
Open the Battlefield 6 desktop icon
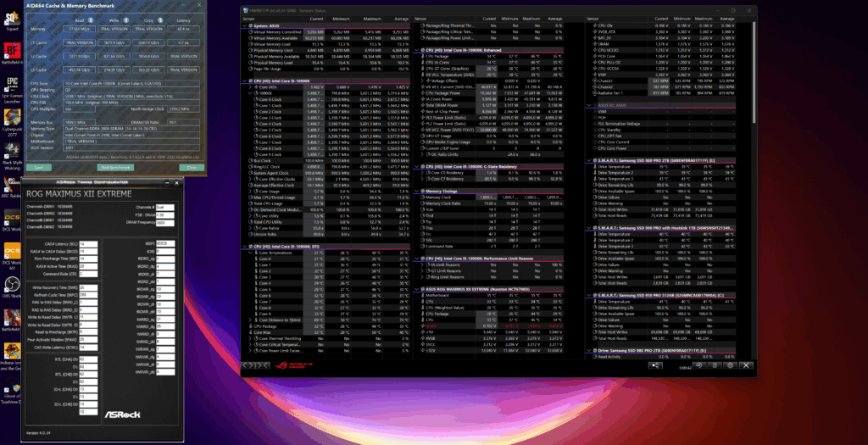point(12,53)
